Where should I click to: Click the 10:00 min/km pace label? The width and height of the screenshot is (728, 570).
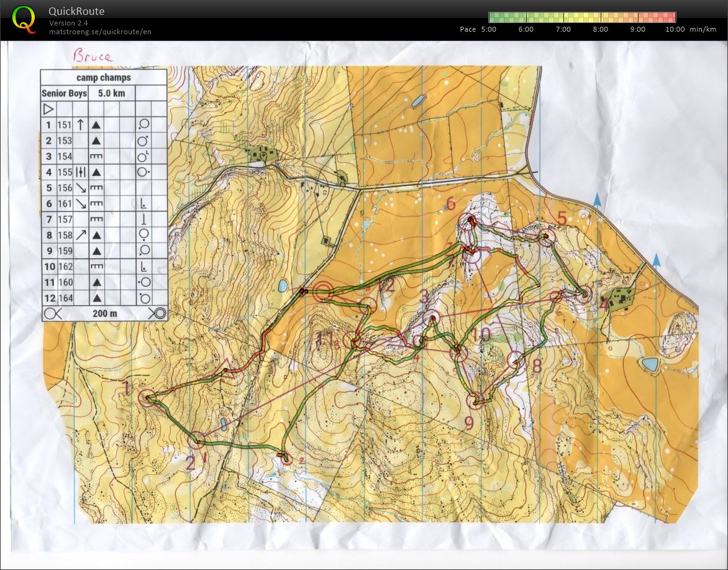tap(675, 29)
